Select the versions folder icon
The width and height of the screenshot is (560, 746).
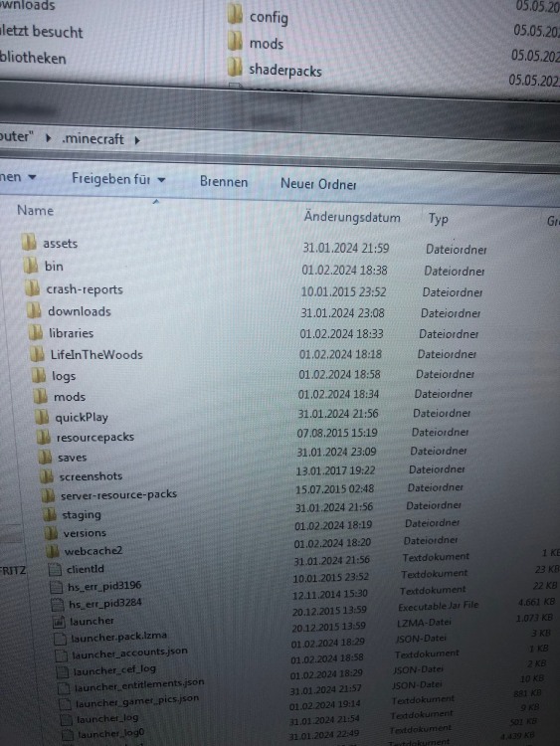tap(51, 533)
